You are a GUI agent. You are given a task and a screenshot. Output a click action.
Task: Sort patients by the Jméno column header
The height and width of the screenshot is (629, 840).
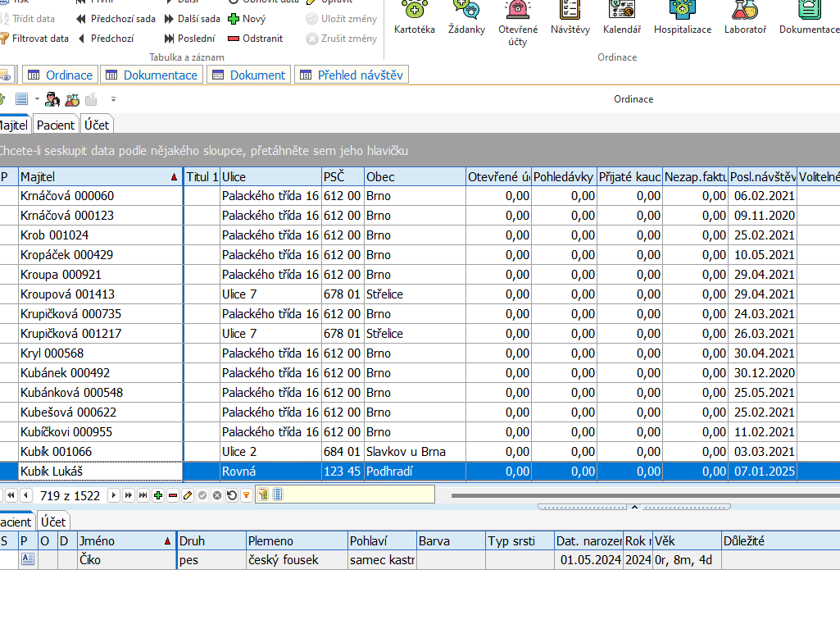click(127, 541)
